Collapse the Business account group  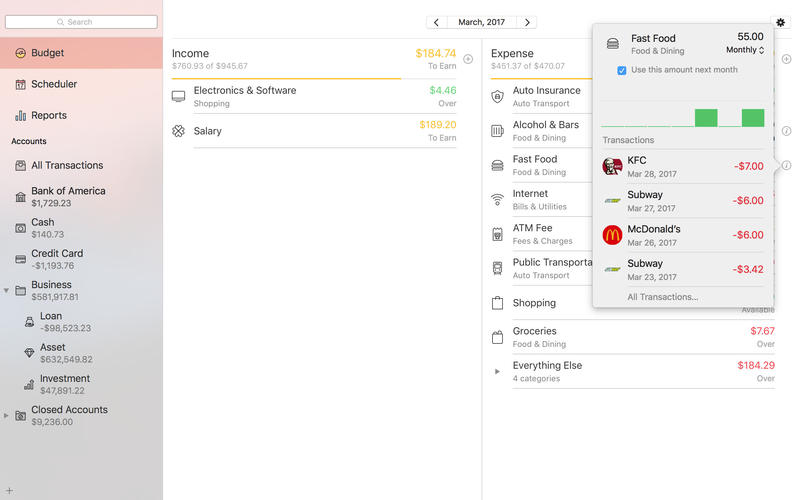(6, 290)
